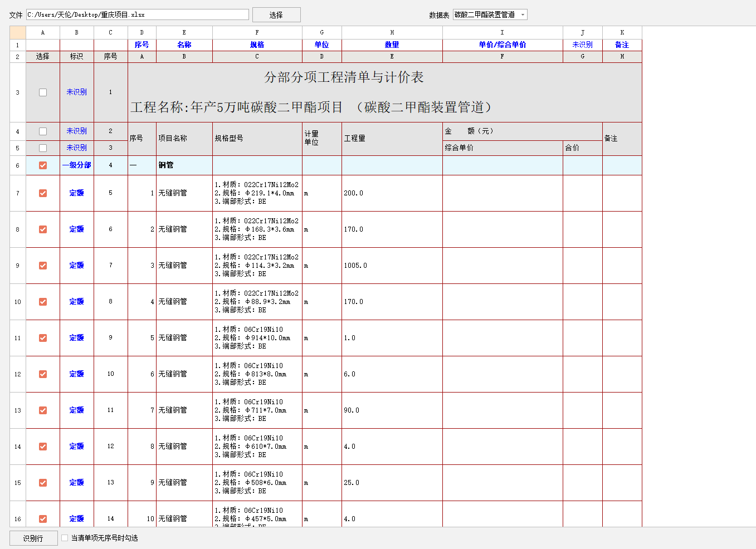The image size is (756, 549).
Task: Uncheck checkbox for item Φ114.3*3.2mm row
Action: 43,266
